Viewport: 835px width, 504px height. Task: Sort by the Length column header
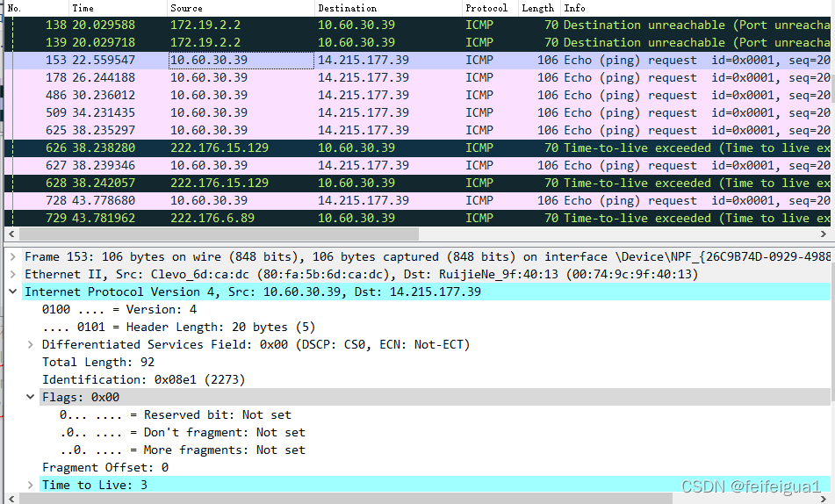[x=539, y=8]
